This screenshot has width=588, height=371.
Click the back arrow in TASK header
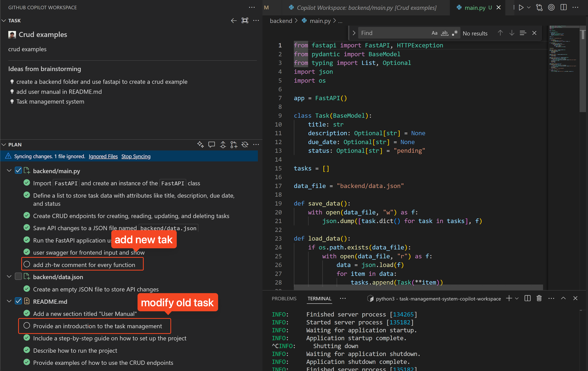pyautogui.click(x=234, y=21)
